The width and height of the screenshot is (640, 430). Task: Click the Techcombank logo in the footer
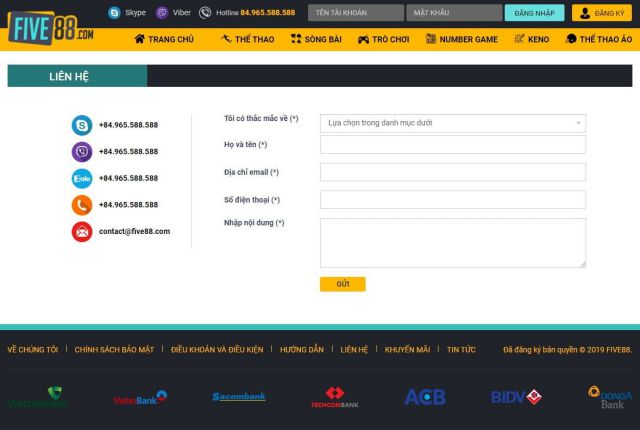click(x=335, y=397)
